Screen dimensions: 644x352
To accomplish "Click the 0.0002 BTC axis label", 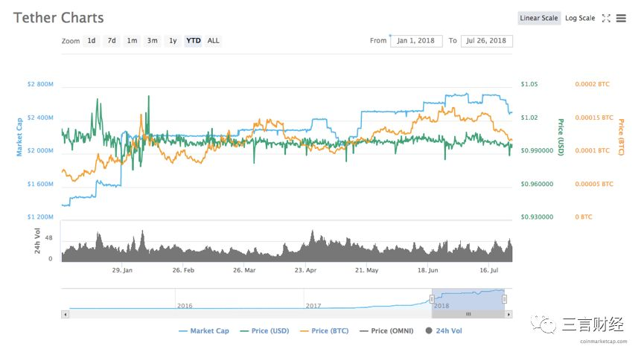I will coord(592,84).
